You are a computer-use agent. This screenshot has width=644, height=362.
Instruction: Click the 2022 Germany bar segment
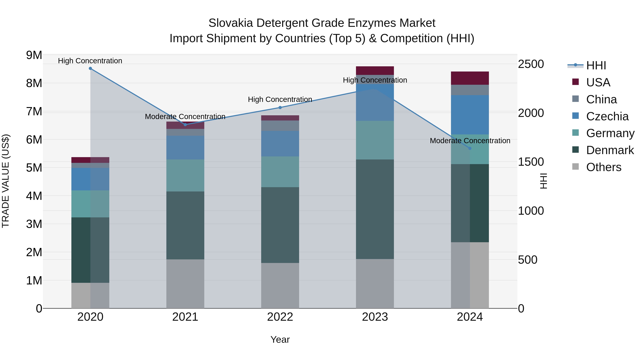tap(280, 172)
